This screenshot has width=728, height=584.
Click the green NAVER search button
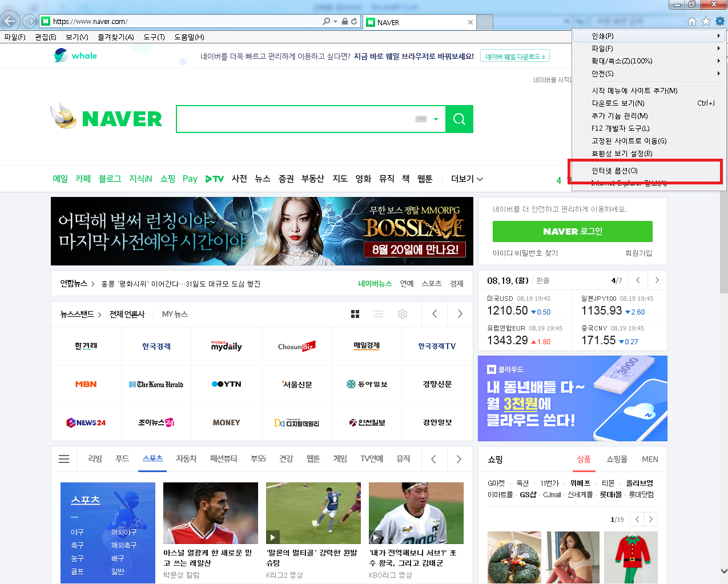click(x=459, y=119)
